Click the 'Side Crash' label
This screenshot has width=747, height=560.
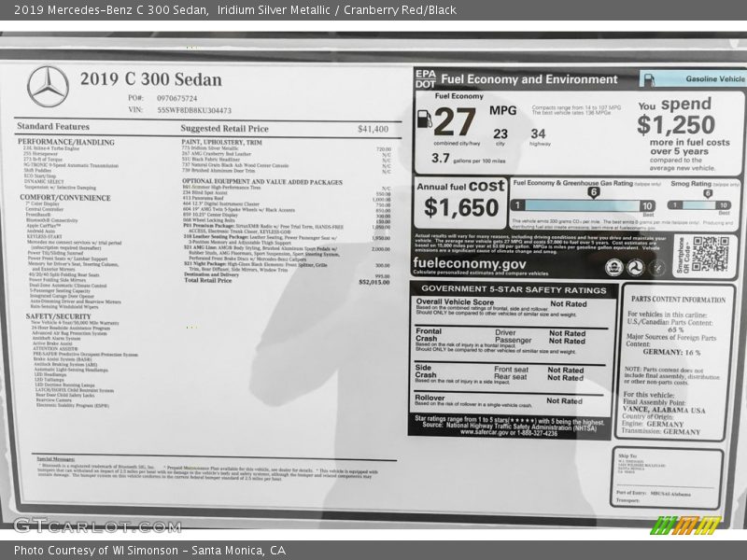(425, 371)
